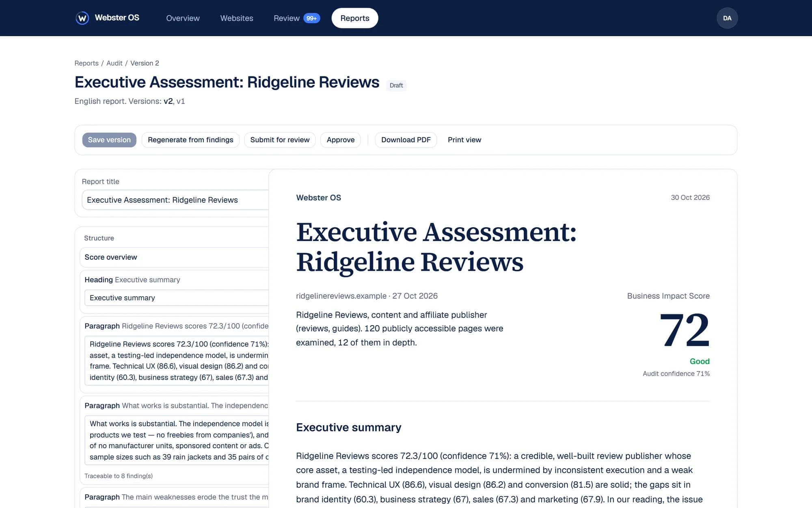
Task: Click 'Traceable to 8 finding(s)' text
Action: (119, 476)
